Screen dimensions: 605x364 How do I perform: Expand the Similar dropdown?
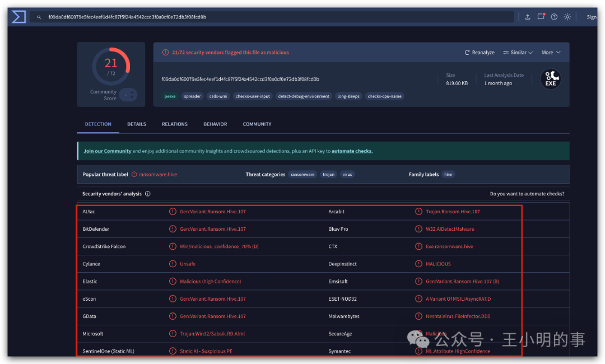518,53
